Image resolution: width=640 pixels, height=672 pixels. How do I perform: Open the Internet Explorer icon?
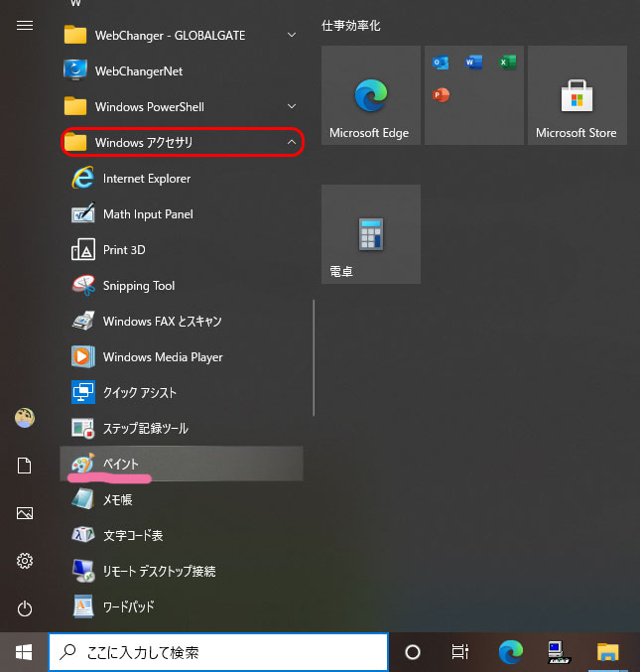82,178
